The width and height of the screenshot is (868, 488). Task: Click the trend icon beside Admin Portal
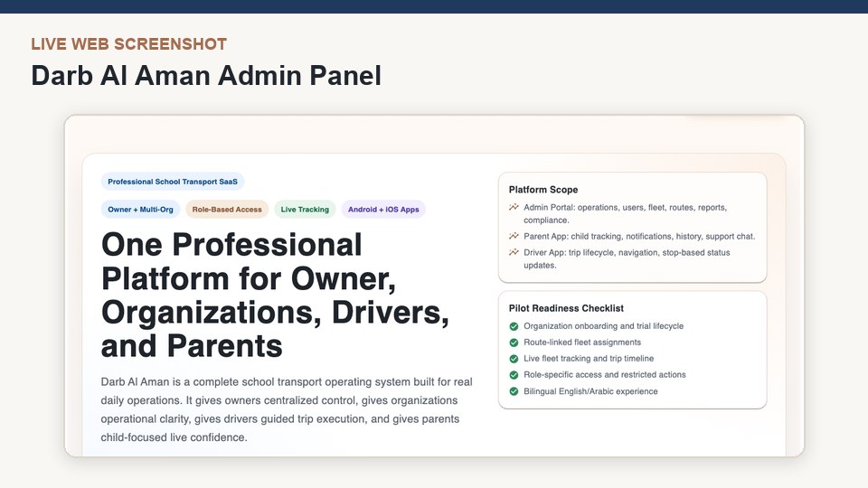(x=514, y=207)
